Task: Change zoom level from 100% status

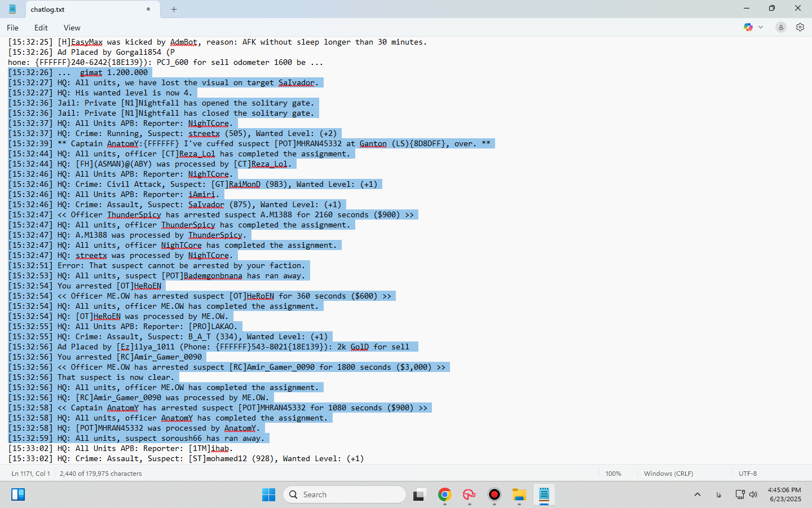Action: click(x=614, y=474)
